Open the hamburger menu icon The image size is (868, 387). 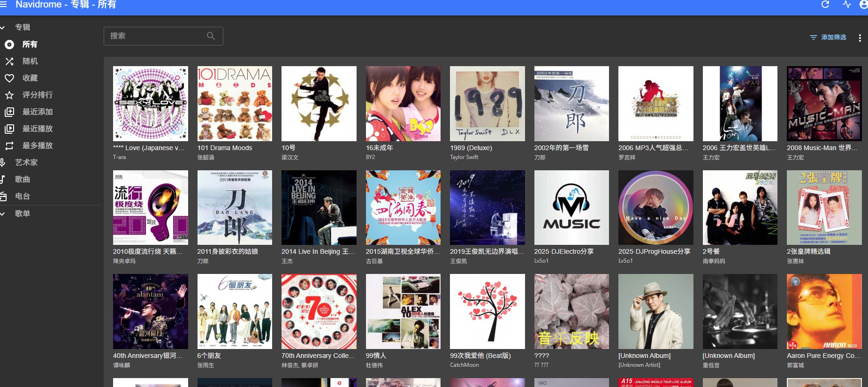[x=3, y=4]
